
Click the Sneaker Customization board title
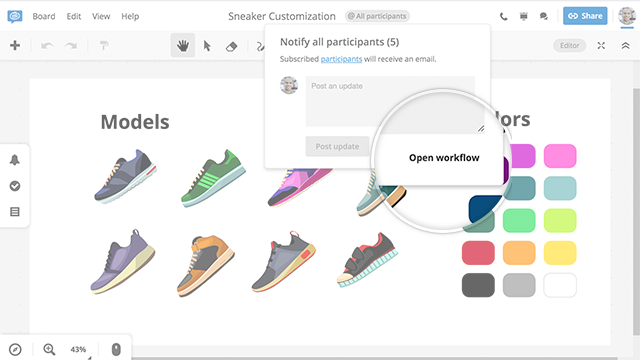point(282,16)
